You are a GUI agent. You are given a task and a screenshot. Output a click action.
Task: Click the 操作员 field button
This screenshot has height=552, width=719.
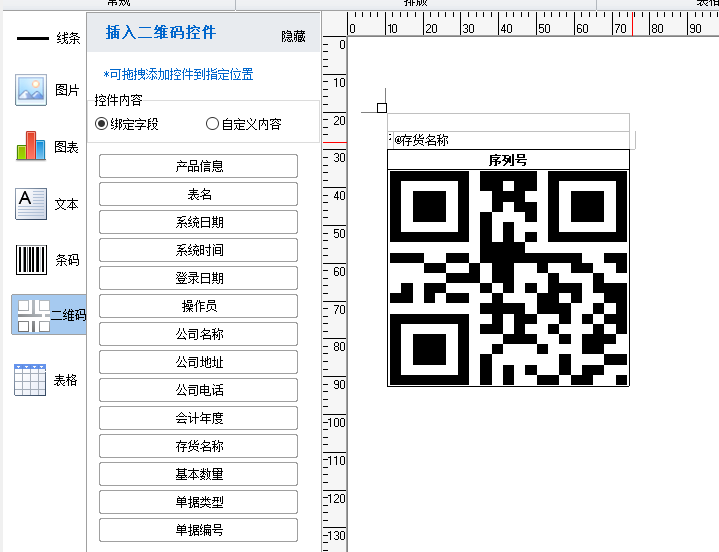click(x=199, y=306)
